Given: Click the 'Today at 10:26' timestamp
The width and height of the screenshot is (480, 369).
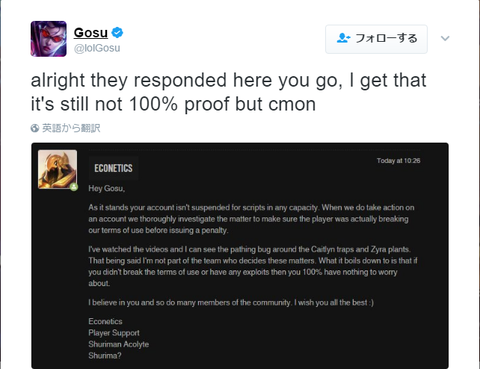Looking at the screenshot, I should click(x=398, y=161).
